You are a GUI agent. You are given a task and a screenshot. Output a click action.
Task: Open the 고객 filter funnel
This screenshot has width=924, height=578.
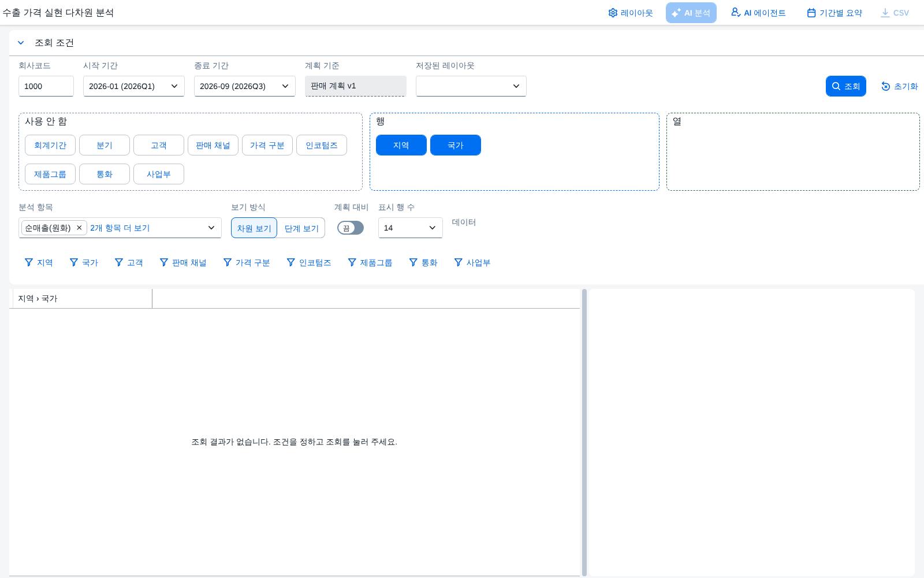coord(129,262)
